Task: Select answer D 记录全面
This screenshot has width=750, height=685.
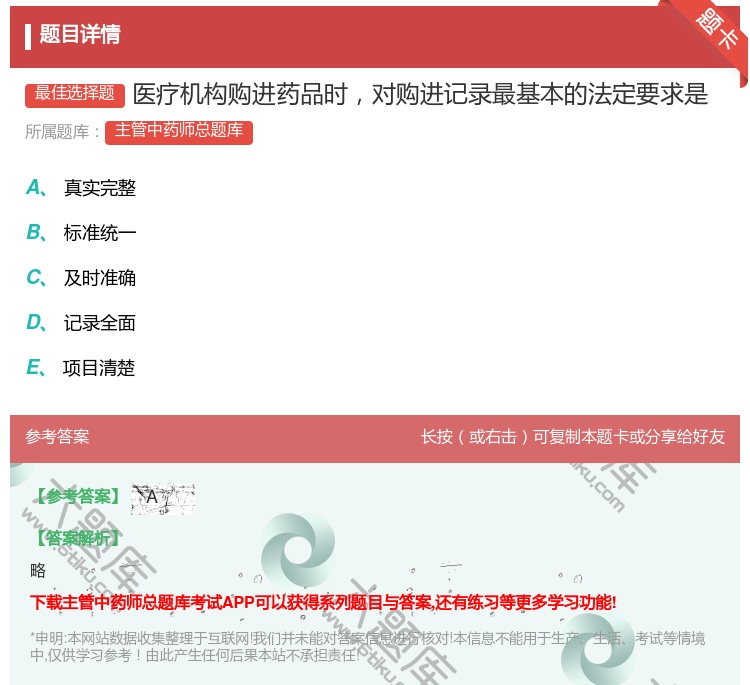Action: point(99,323)
